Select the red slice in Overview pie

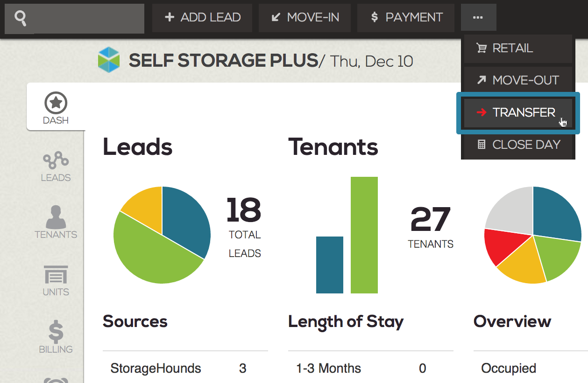(x=502, y=247)
